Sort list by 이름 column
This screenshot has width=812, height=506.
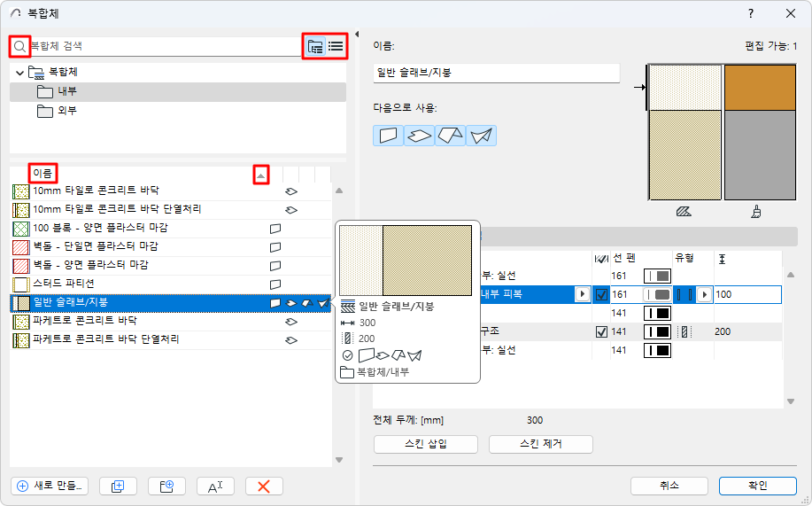pos(43,173)
